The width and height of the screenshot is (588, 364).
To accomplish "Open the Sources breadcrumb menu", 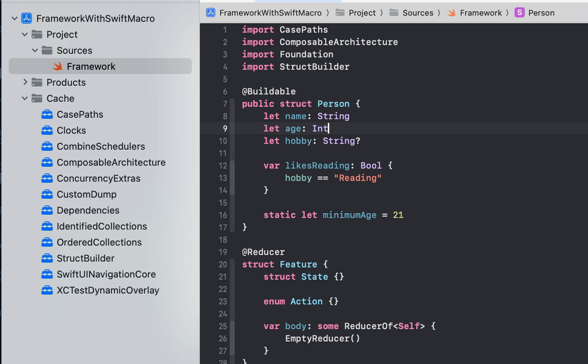I will coord(418,12).
